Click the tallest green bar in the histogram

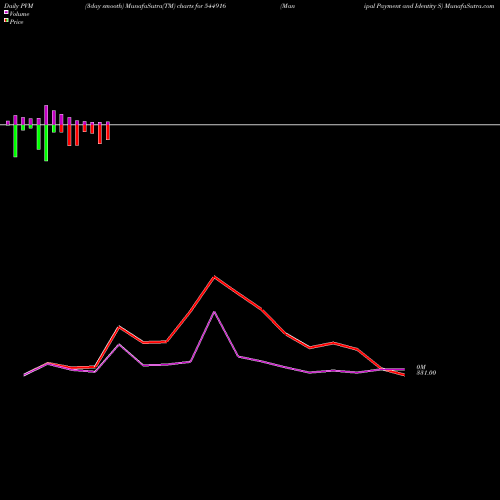click(46, 143)
